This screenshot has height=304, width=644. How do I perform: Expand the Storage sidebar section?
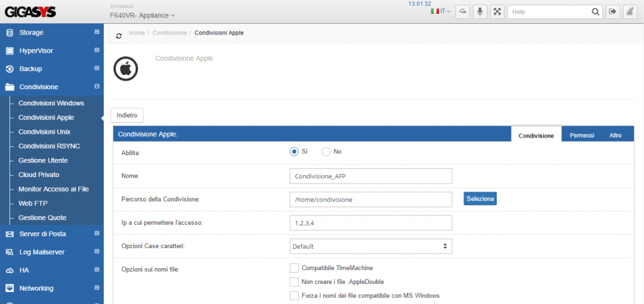pos(97,32)
